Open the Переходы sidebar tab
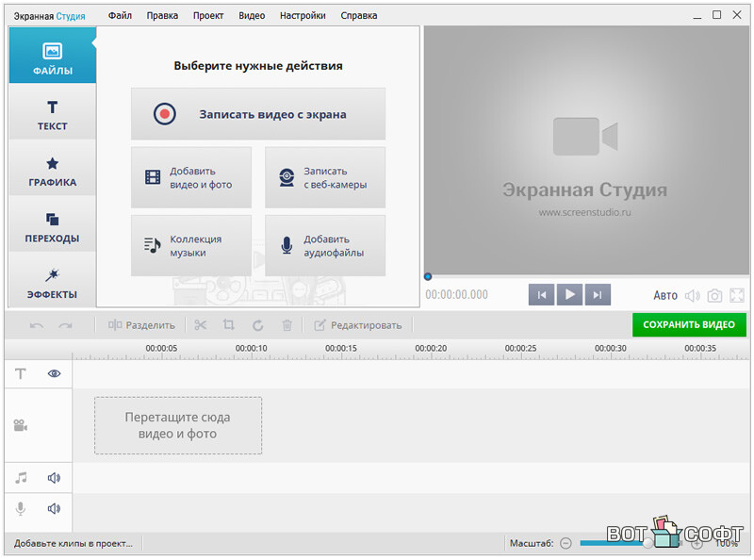This screenshot has width=754, height=560. click(x=53, y=223)
